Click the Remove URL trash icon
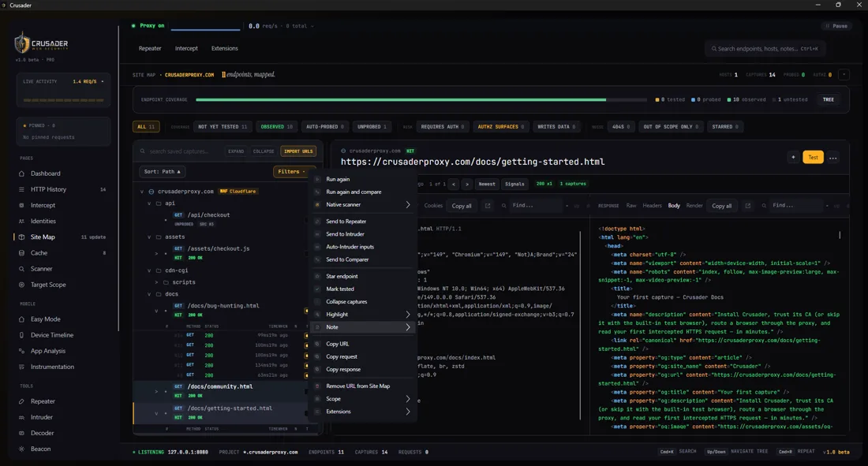This screenshot has width=868, height=466. [x=317, y=386]
